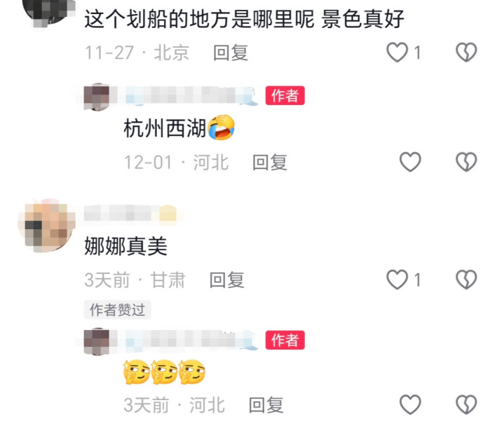
Task: Tap the 作者赞过 tag
Action: (x=117, y=310)
